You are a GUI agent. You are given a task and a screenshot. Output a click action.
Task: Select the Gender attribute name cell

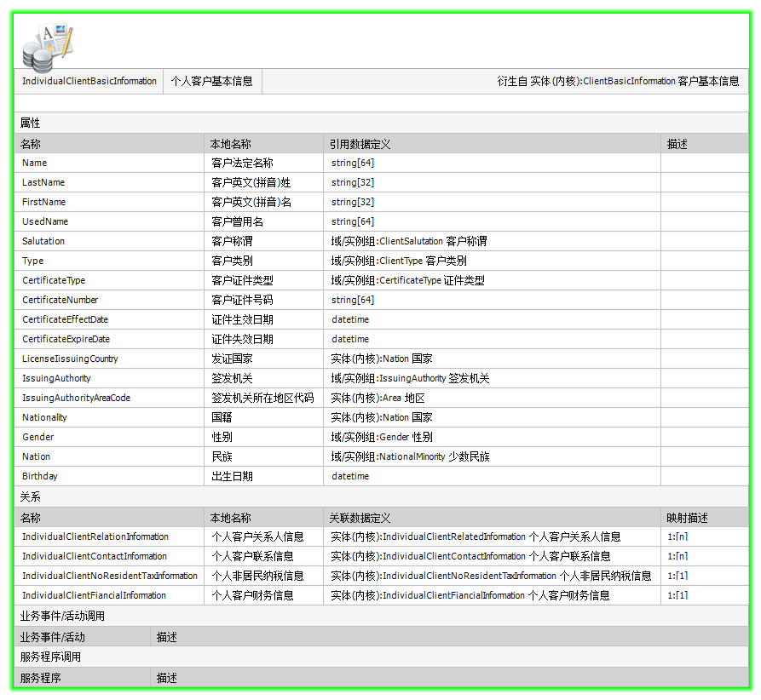(x=109, y=437)
